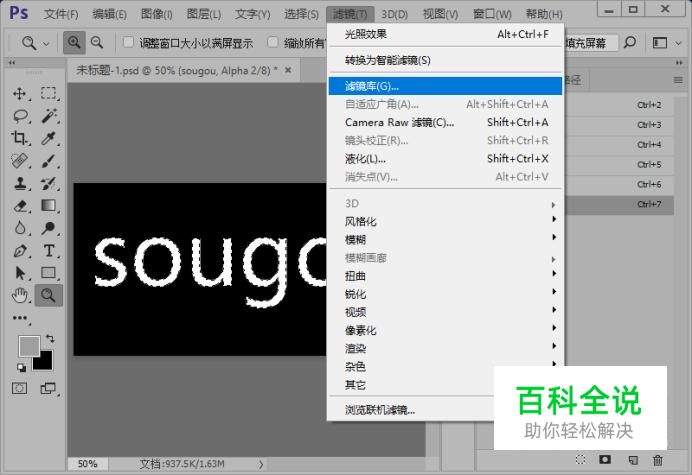Create a new channel
The height and width of the screenshot is (475, 692).
pyautogui.click(x=632, y=460)
